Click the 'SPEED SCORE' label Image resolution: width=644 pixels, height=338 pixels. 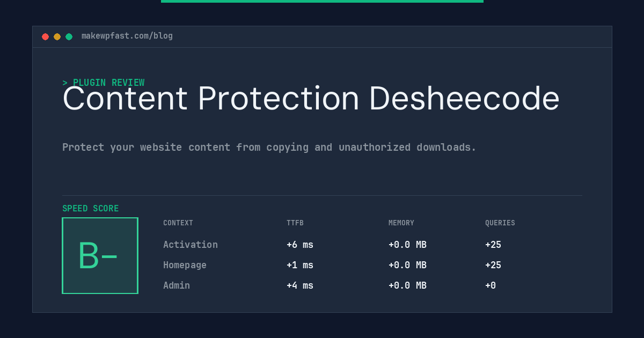click(x=91, y=209)
